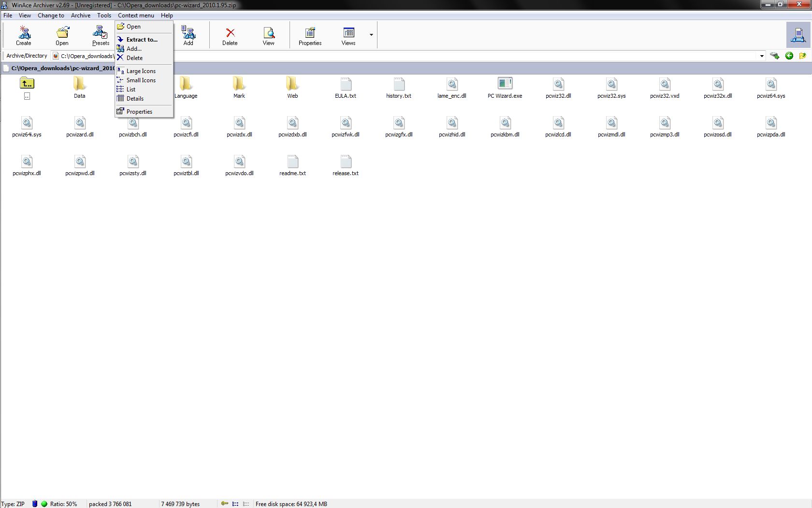The image size is (812, 508).
Task: Click the archive path header bar
Action: pyautogui.click(x=406, y=68)
